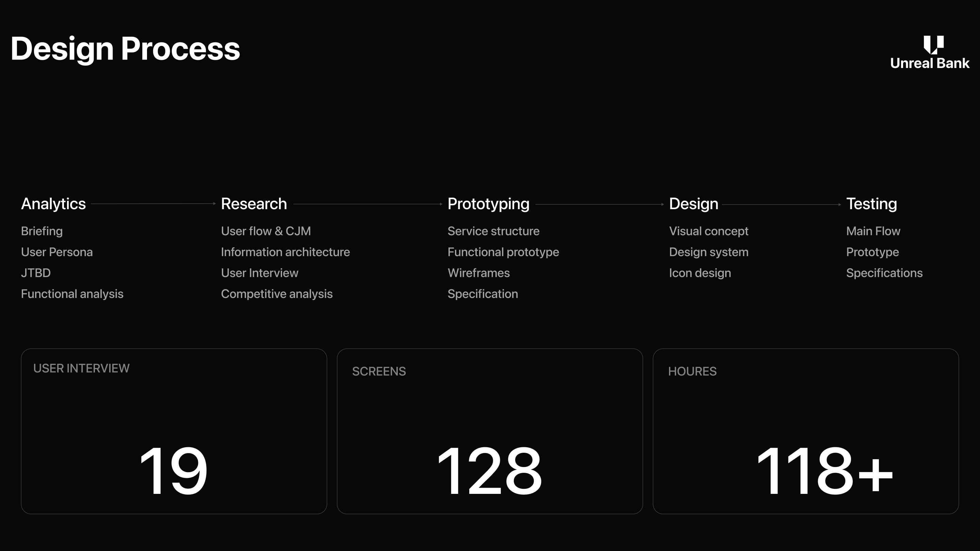
Task: Click Main Flow under Testing
Action: coord(873,231)
